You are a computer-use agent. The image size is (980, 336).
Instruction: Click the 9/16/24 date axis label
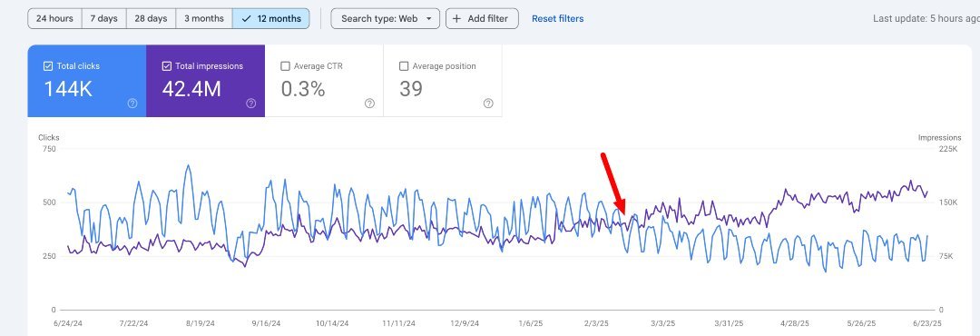(x=265, y=323)
